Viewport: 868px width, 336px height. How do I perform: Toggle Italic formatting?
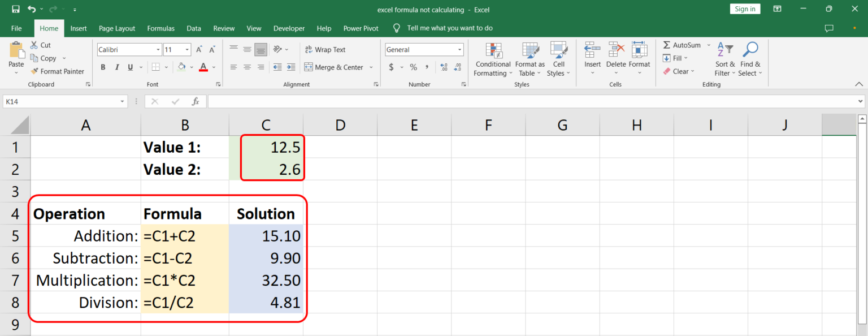pos(116,67)
